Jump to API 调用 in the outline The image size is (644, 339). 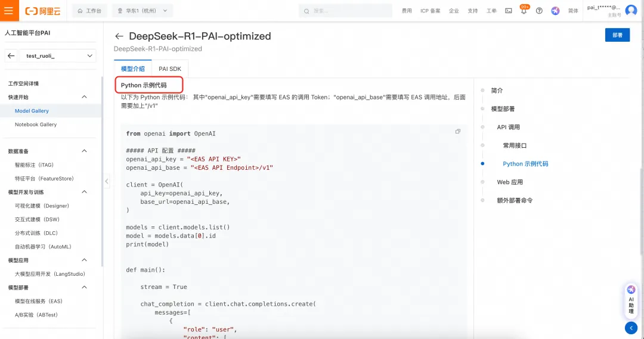click(508, 127)
